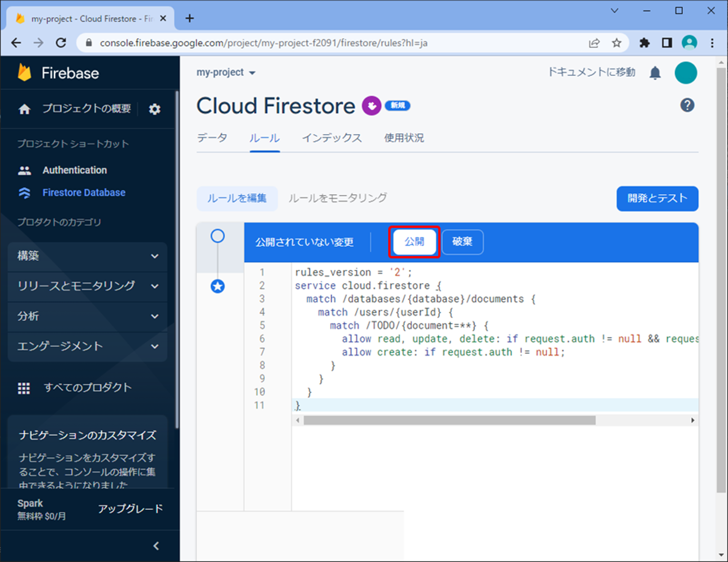Viewport: 728px width, 562px height.
Task: Click the share page icon in address bar
Action: [594, 43]
